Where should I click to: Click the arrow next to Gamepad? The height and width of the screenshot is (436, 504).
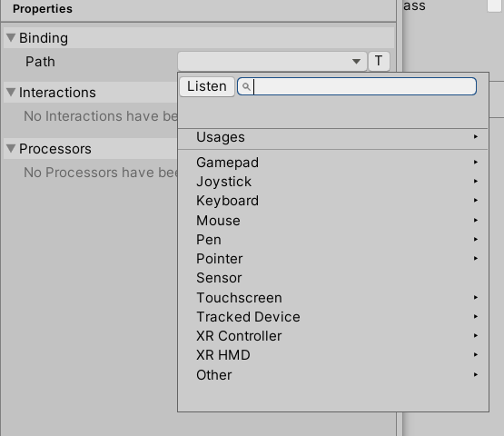tap(476, 162)
